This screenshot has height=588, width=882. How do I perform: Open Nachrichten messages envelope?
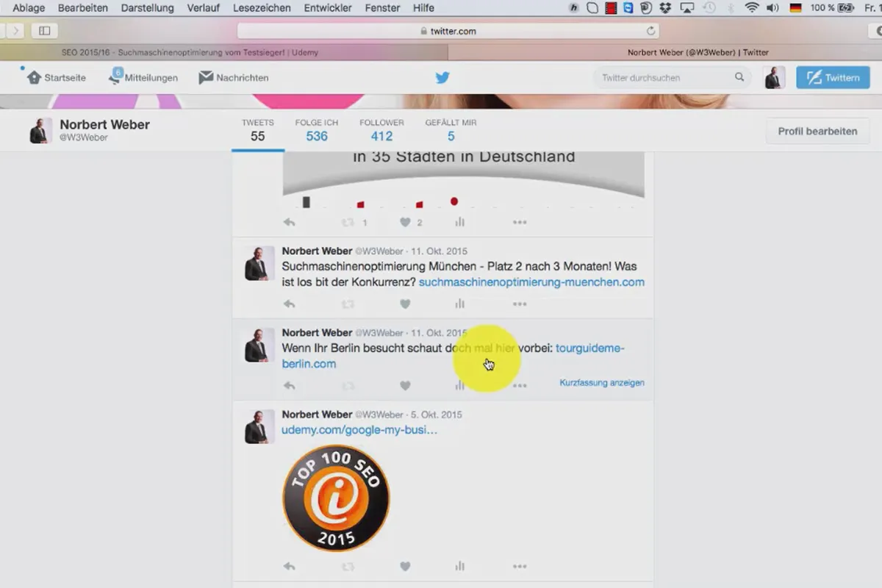[x=206, y=77]
